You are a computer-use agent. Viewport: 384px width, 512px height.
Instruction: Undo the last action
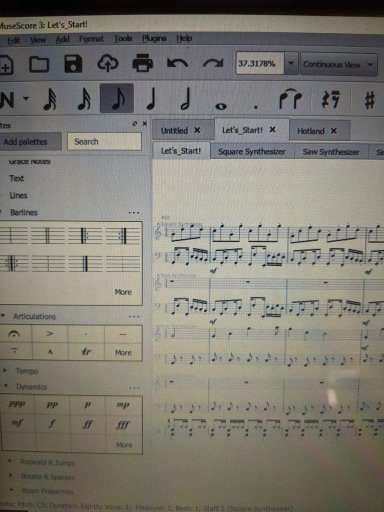pos(177,63)
